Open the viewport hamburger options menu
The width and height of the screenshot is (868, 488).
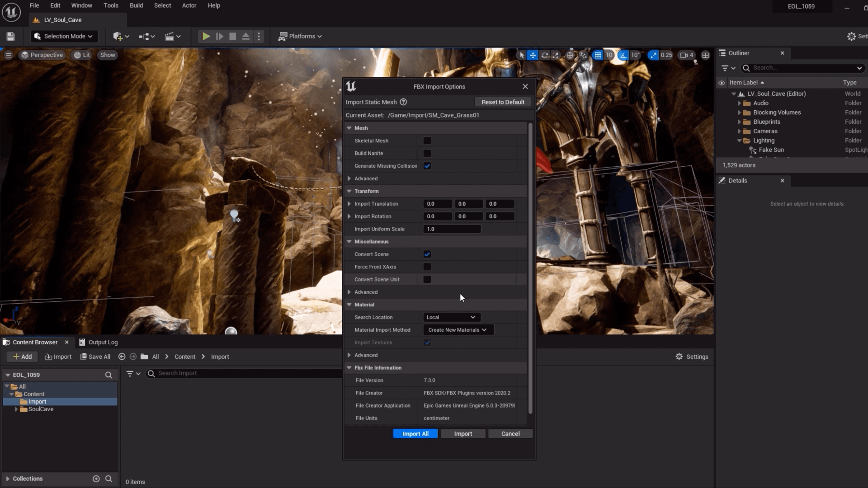point(8,55)
